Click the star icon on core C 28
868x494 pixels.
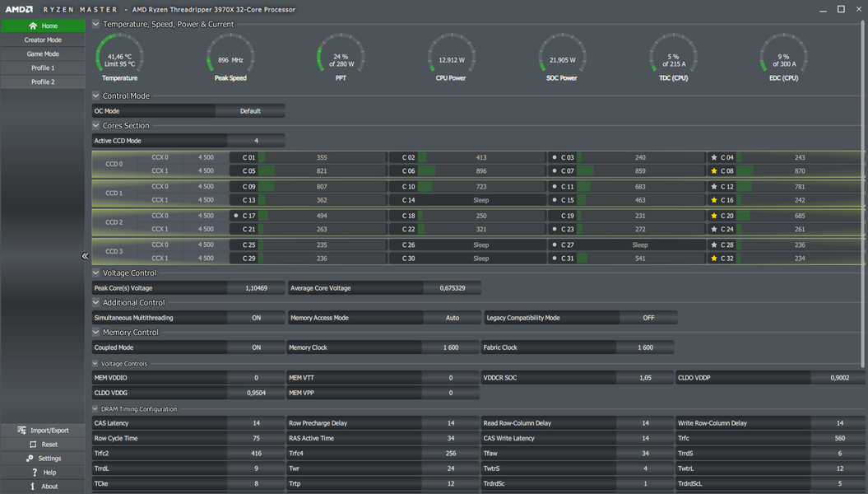[x=714, y=245]
